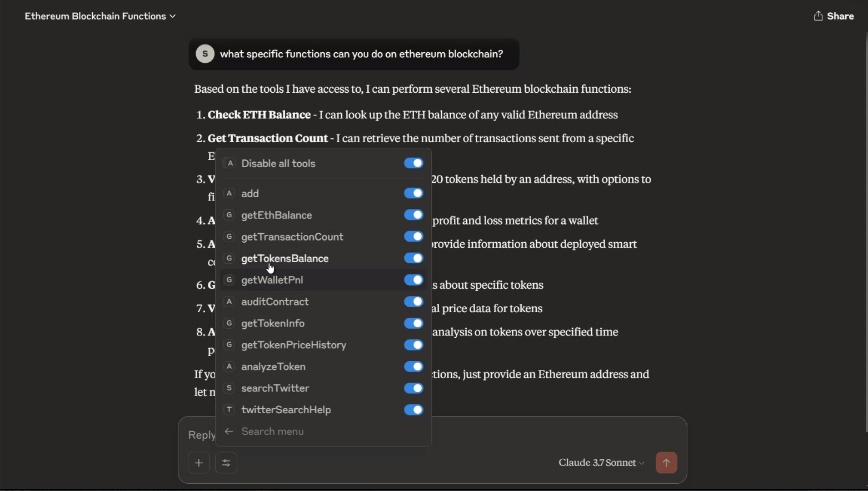
Task: Select the getTokensBalance menu entry
Action: tap(323, 258)
